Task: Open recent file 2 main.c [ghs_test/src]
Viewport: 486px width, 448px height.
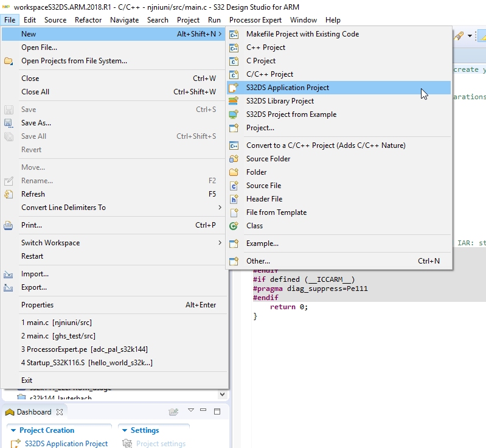Action: pos(114,336)
